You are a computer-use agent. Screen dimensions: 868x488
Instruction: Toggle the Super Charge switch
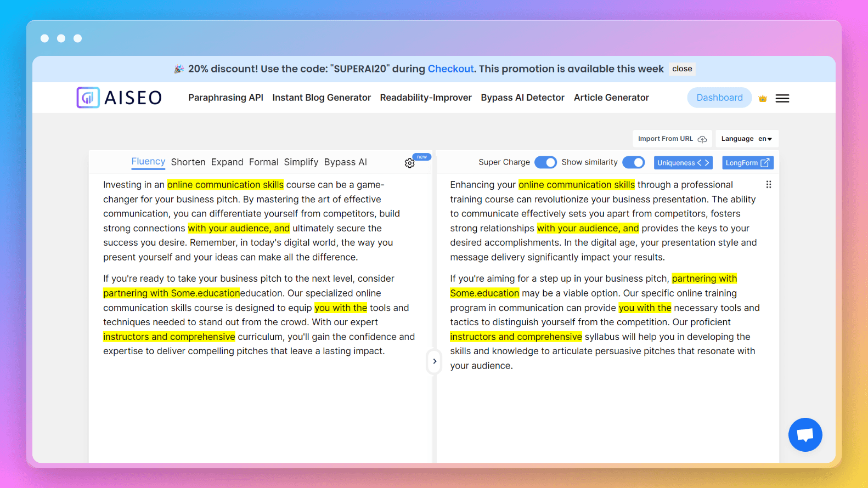click(545, 162)
